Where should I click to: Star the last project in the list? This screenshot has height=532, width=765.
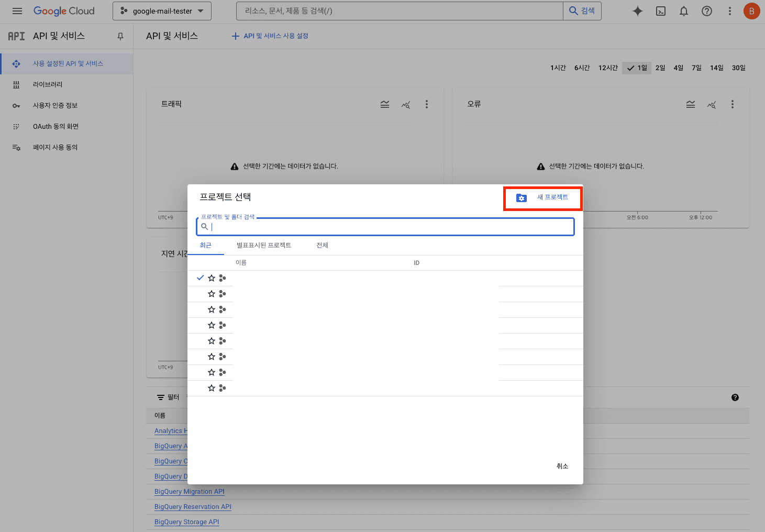[212, 388]
